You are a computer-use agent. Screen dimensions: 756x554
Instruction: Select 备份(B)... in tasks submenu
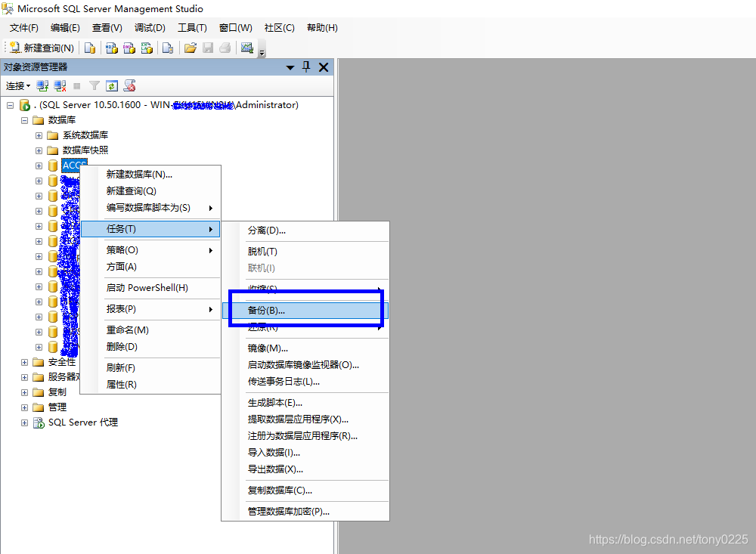pyautogui.click(x=305, y=311)
